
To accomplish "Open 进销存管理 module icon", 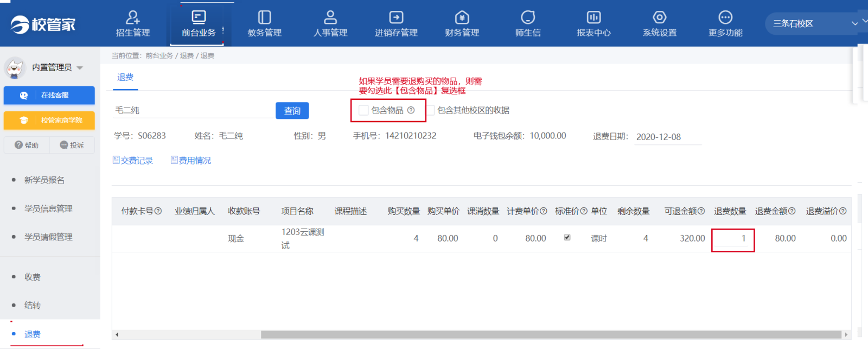I will pyautogui.click(x=396, y=17).
